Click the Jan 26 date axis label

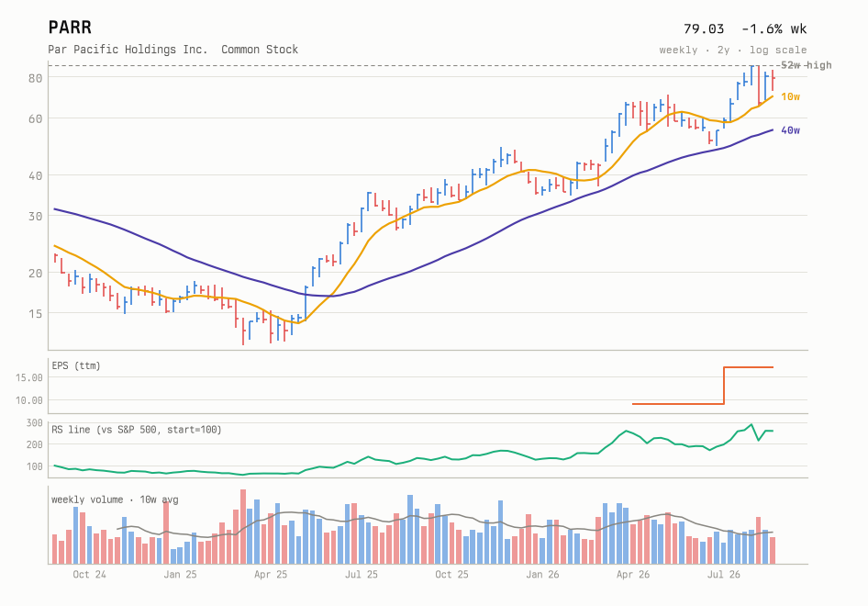[542, 575]
